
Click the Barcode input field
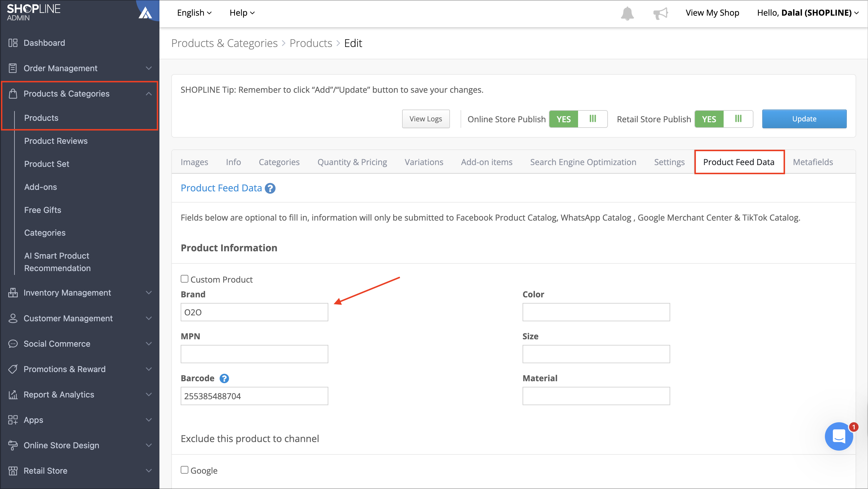pyautogui.click(x=254, y=396)
